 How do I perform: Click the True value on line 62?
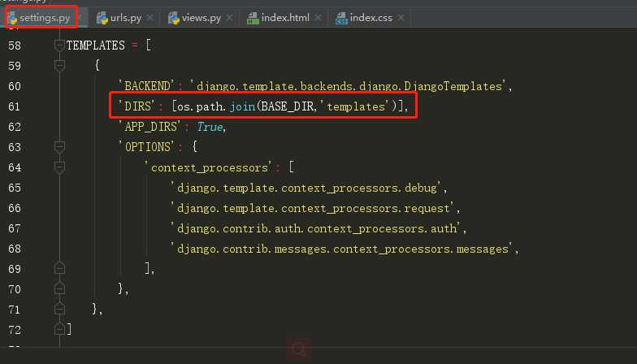click(210, 127)
